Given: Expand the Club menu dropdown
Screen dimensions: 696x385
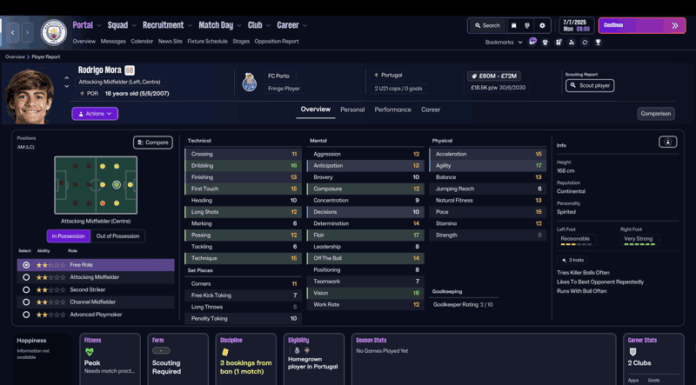Looking at the screenshot, I should point(268,26).
